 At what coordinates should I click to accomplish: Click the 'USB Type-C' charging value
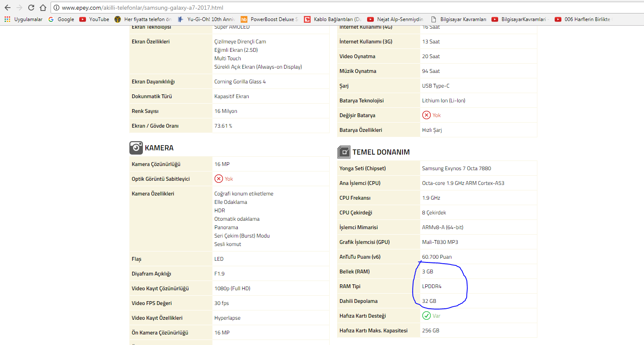click(x=436, y=86)
